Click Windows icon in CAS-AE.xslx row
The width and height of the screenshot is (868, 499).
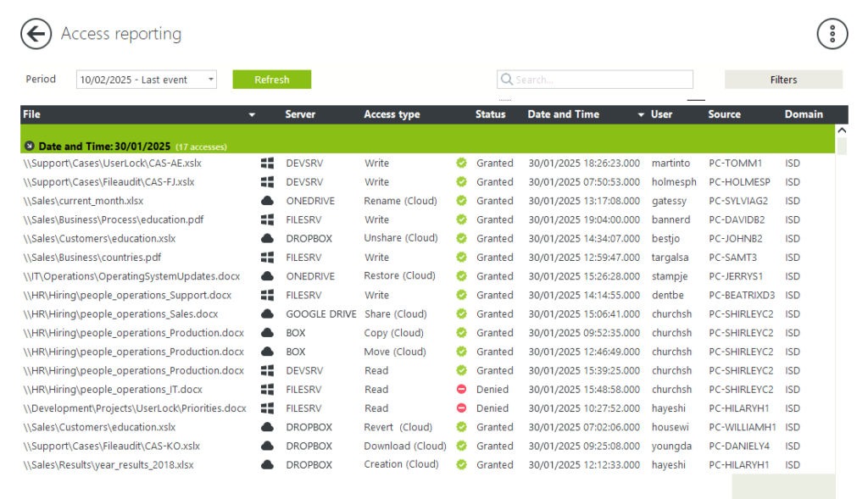click(x=267, y=164)
